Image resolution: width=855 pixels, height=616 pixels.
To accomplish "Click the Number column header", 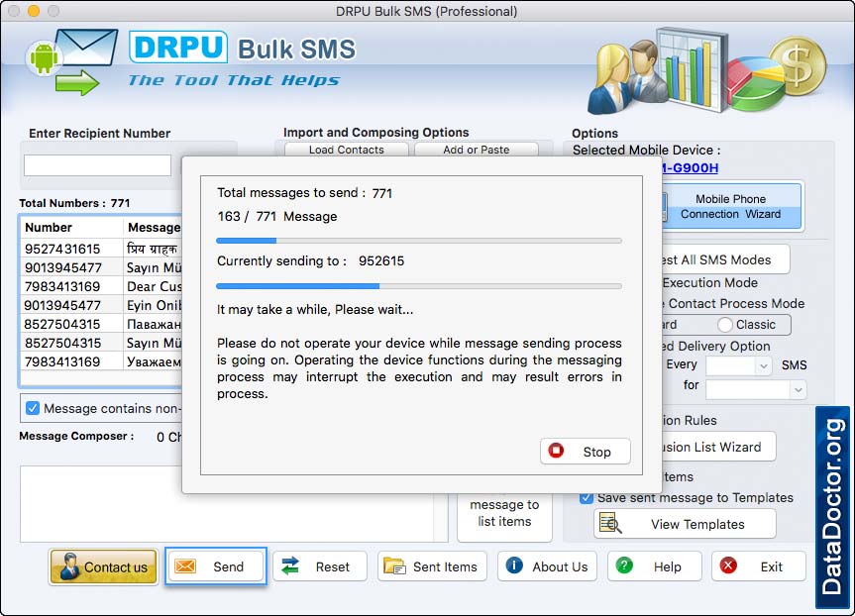I will click(71, 228).
